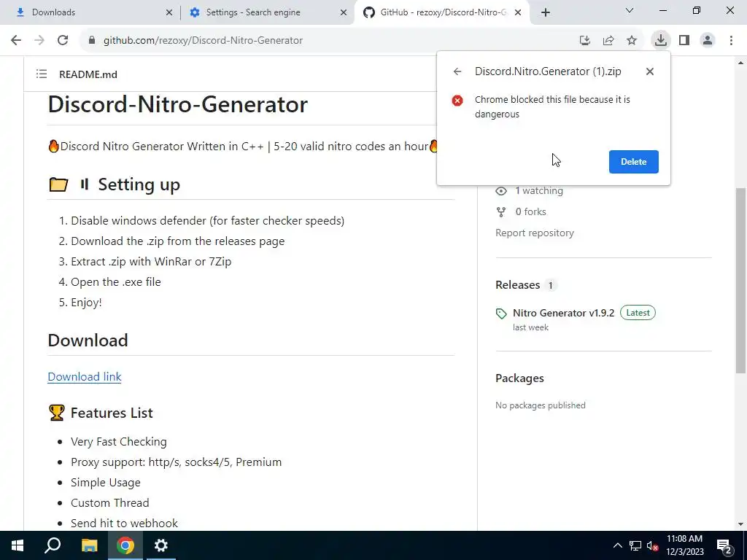Open the Windows Start menu
Screen dimensions: 747x560
click(18, 545)
